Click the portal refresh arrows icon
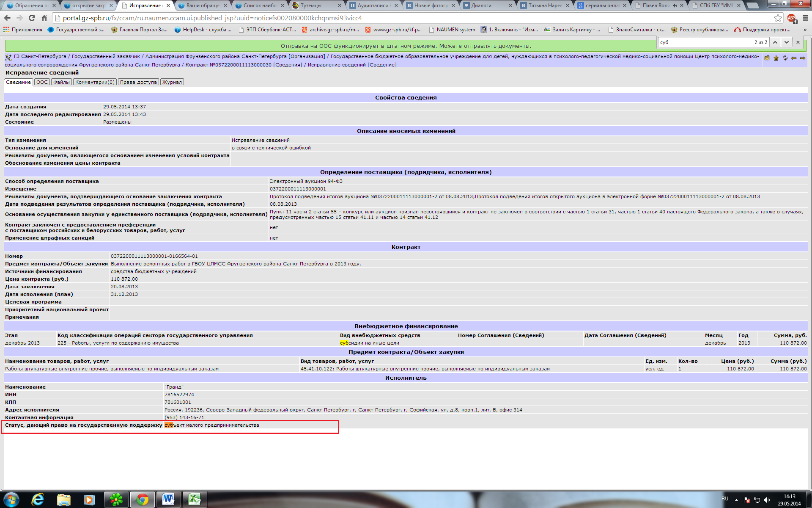Screen dimensions: 812x508 click(x=785, y=58)
